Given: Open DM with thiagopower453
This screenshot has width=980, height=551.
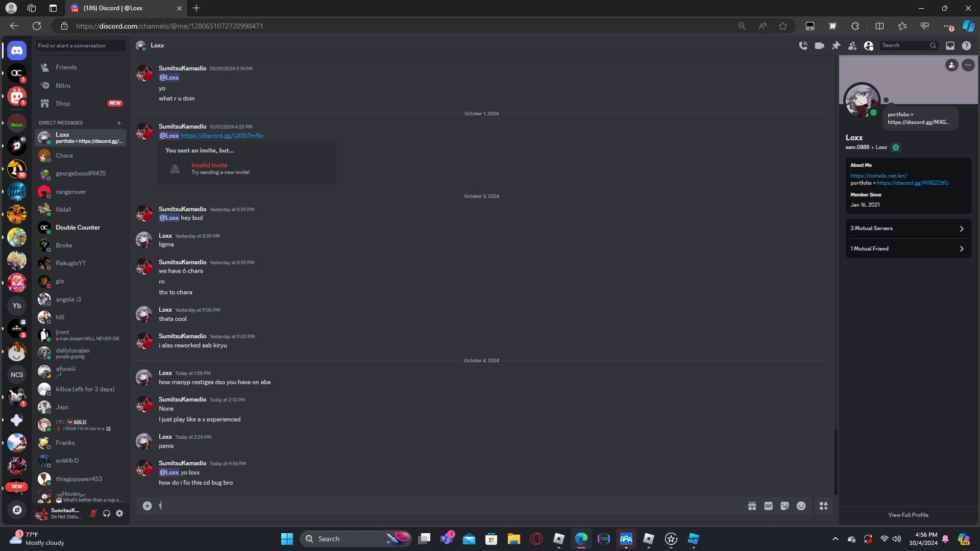Looking at the screenshot, I should tap(80, 479).
